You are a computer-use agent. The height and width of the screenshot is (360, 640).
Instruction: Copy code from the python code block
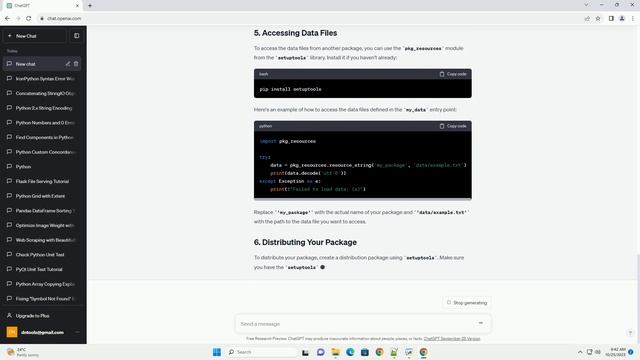click(453, 126)
